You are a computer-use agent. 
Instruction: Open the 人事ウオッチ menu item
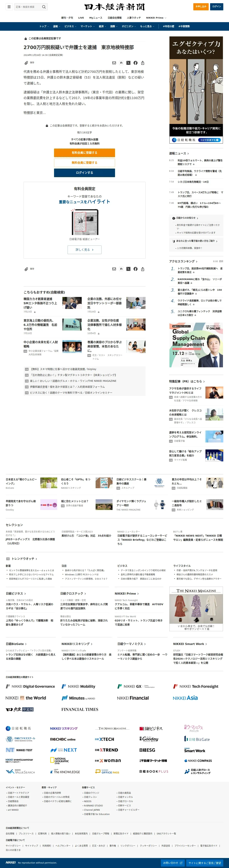click(x=134, y=17)
